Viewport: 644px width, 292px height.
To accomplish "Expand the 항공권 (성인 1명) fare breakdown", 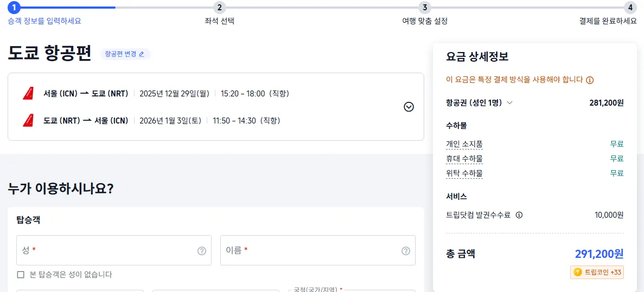I will pos(509,102).
